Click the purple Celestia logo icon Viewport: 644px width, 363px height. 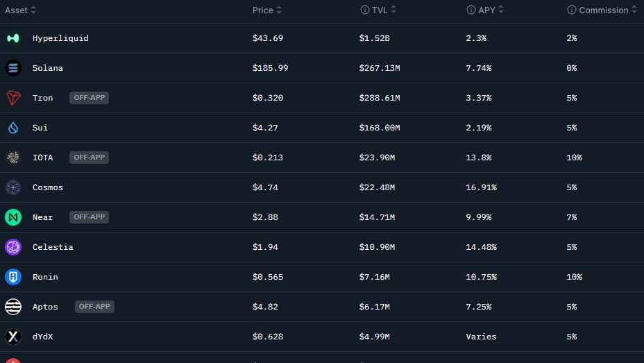point(13,247)
